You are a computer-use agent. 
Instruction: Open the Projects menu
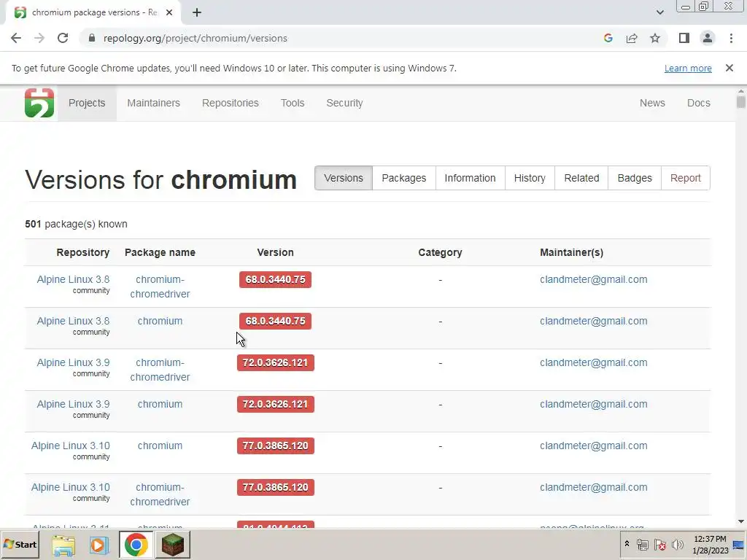tap(87, 103)
